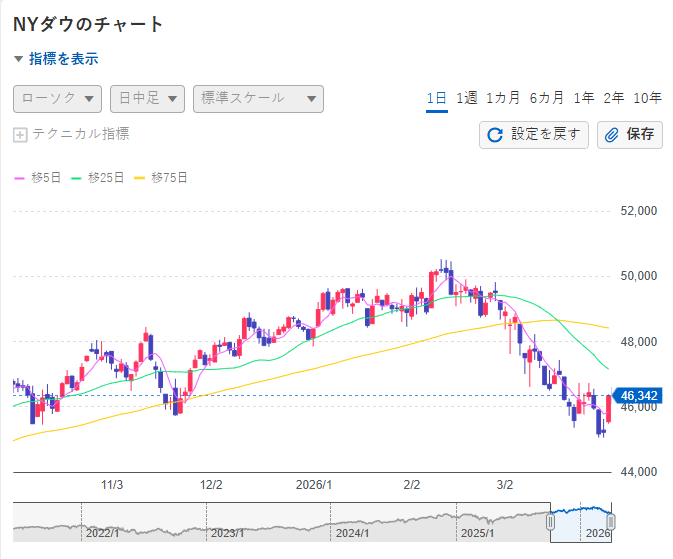Click the highlighted blue range selection window

point(581,522)
